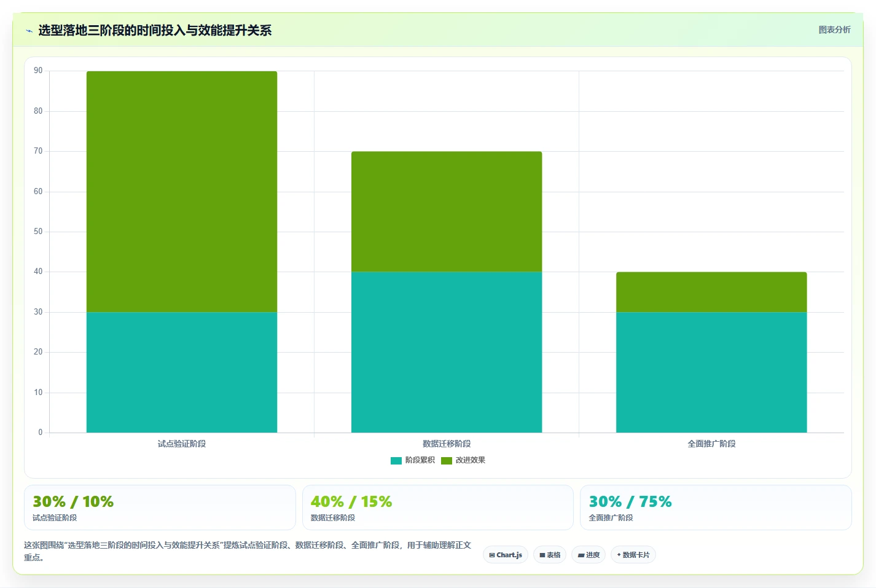Click the 全面推广阶段 x-axis label
Image resolution: width=876 pixels, height=588 pixels.
pyautogui.click(x=711, y=444)
